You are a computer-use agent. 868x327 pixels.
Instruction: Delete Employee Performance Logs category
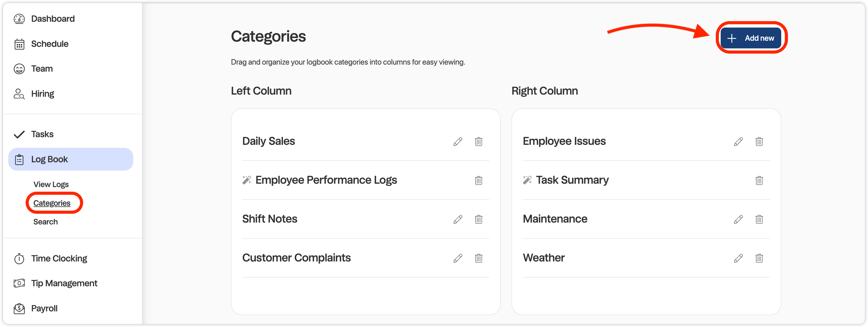479,180
